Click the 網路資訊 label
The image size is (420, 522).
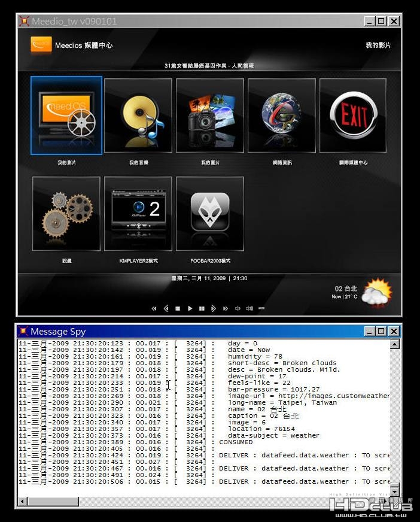282,162
